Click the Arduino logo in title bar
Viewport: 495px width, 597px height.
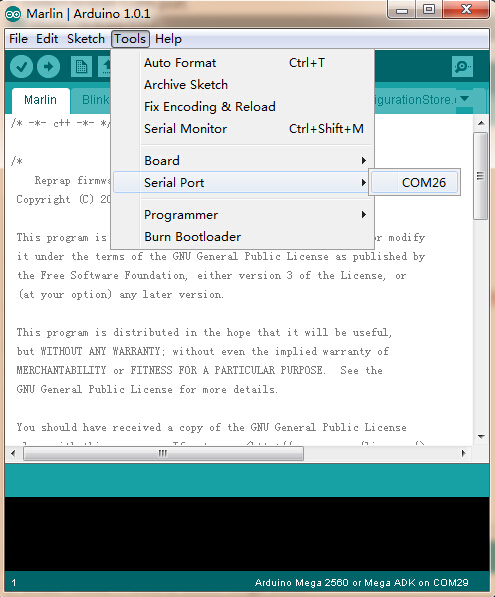pyautogui.click(x=13, y=14)
